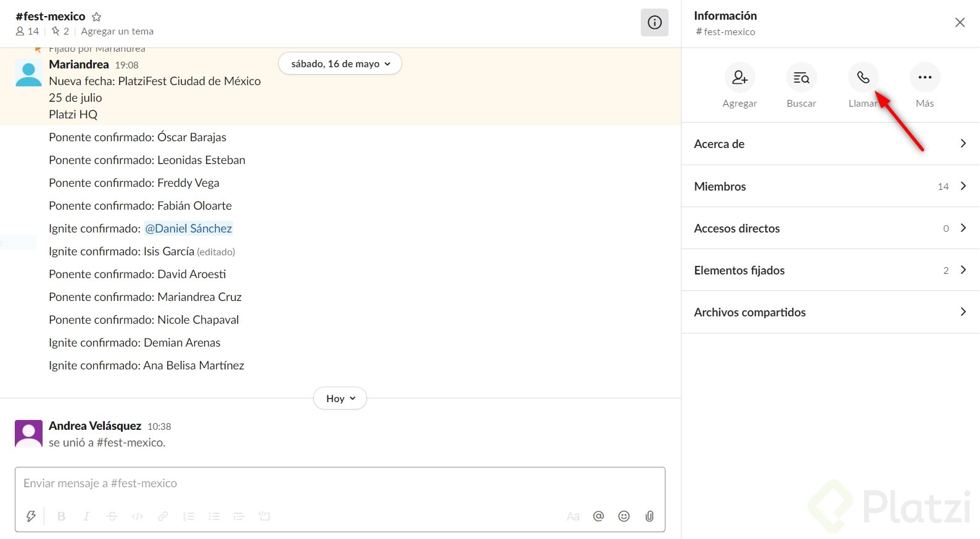Screen dimensions: 980x539
Task: Open pinned items count in header
Action: coord(60,31)
